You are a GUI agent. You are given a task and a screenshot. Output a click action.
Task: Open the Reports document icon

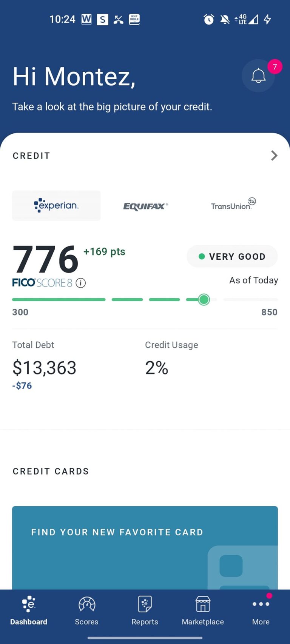pyautogui.click(x=145, y=604)
